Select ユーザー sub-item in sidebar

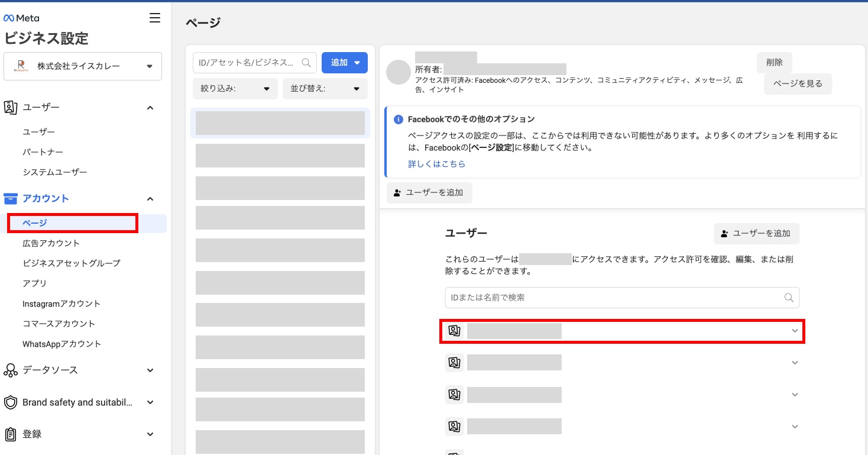pyautogui.click(x=38, y=132)
